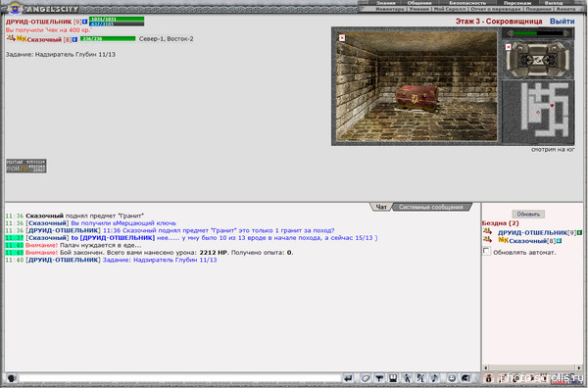Click the center refresh button of navigation pad
588x388 pixels.
tap(538, 59)
